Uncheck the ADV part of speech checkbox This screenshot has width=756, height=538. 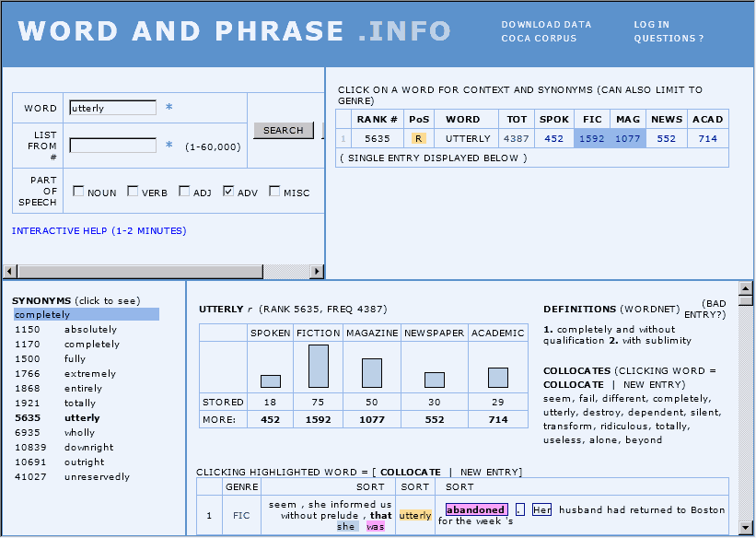pyautogui.click(x=228, y=192)
